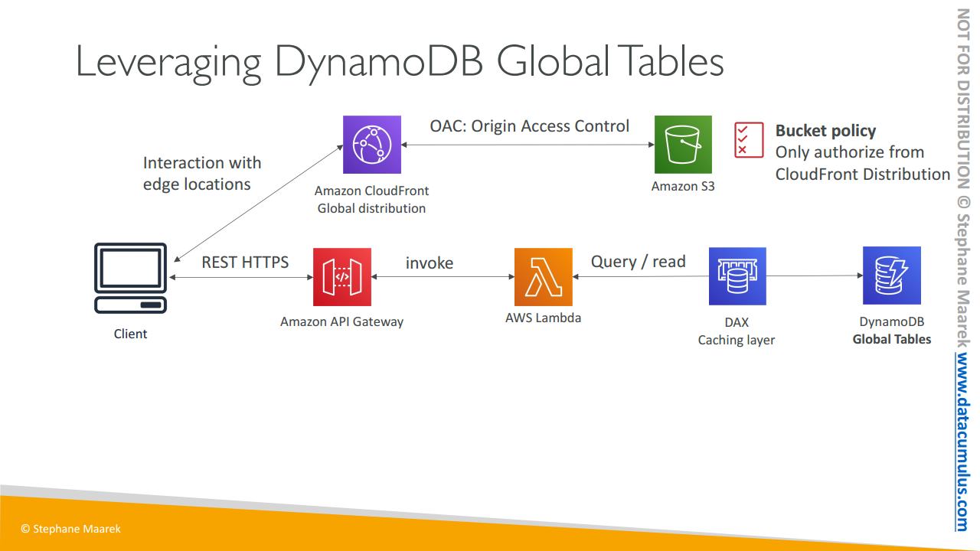The image size is (980, 551).
Task: Click the bucket policy checklist icon
Action: pos(749,140)
